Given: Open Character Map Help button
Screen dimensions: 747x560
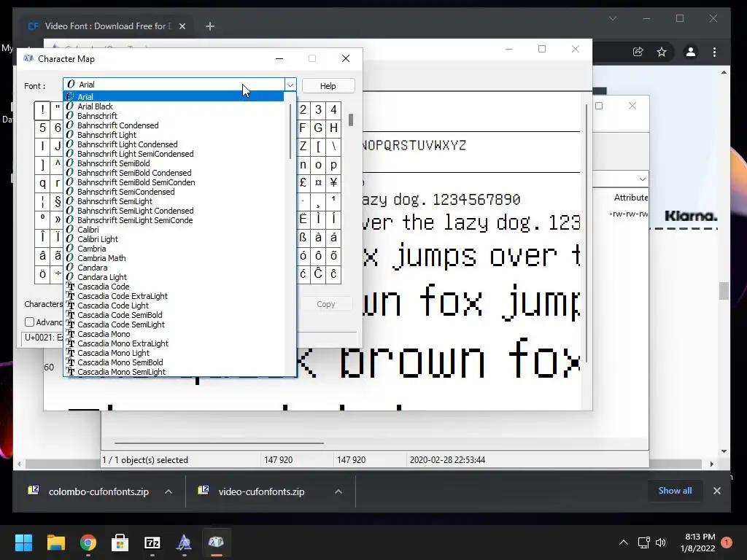Looking at the screenshot, I should [x=328, y=86].
